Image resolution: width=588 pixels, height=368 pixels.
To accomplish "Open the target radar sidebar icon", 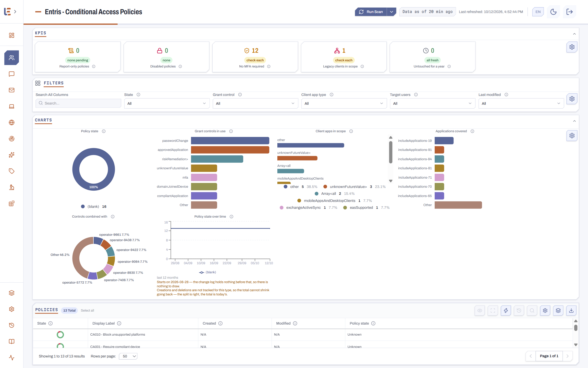I will (12, 139).
